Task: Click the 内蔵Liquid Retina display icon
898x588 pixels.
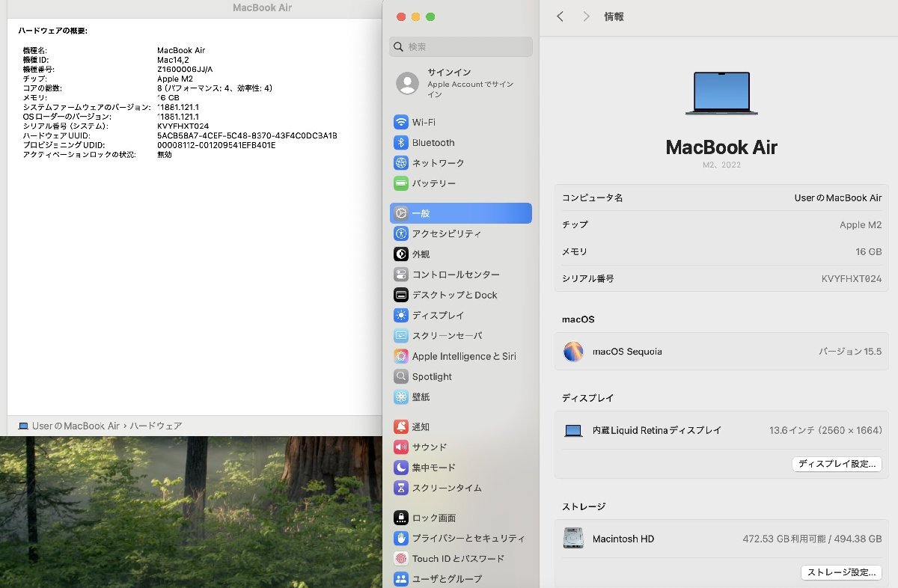Action: [x=573, y=431]
